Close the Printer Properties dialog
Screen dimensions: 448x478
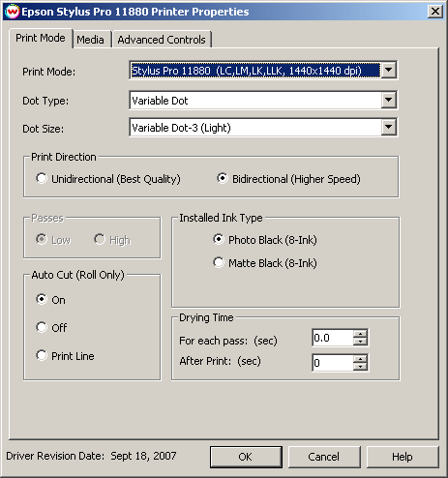[434, 12]
